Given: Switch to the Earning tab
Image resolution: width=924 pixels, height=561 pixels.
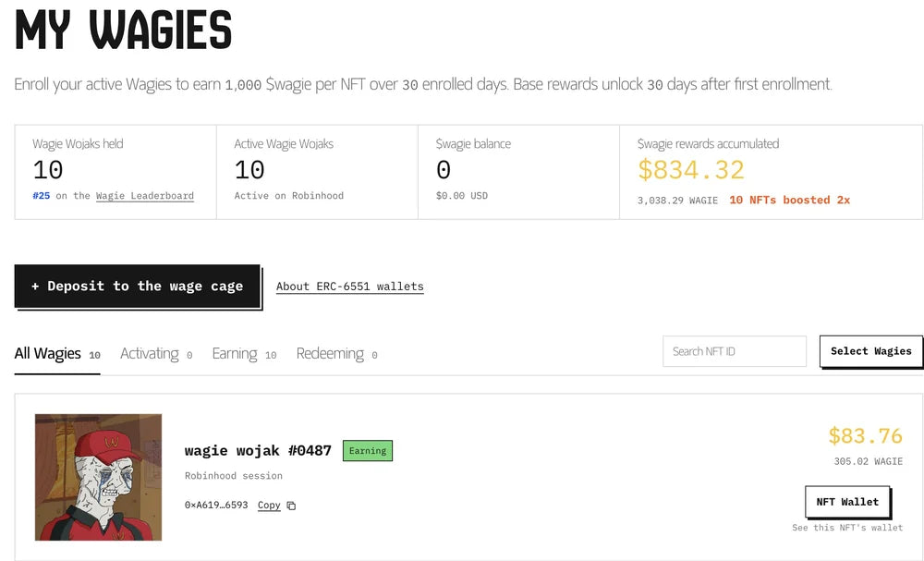Looking at the screenshot, I should coord(244,354).
